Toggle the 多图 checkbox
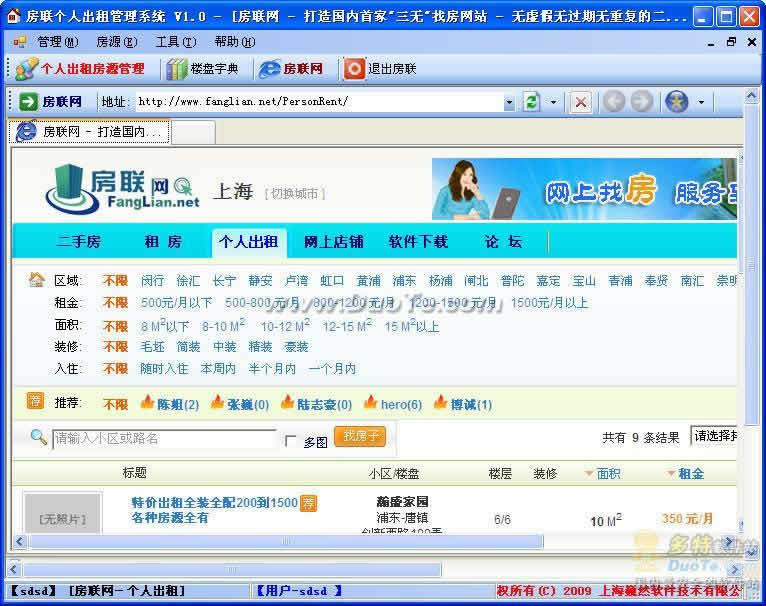 [x=290, y=441]
